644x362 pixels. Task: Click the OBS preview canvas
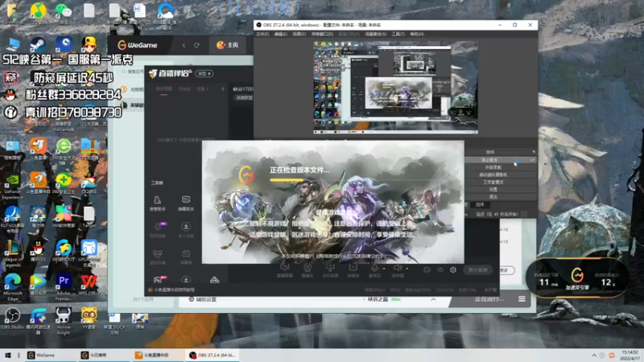pyautogui.click(x=395, y=87)
